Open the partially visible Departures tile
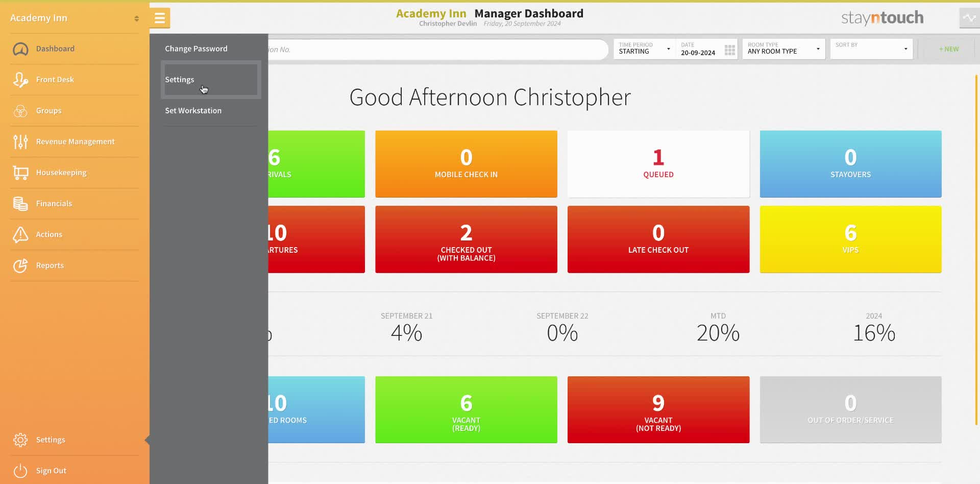The height and width of the screenshot is (484, 980). 316,239
